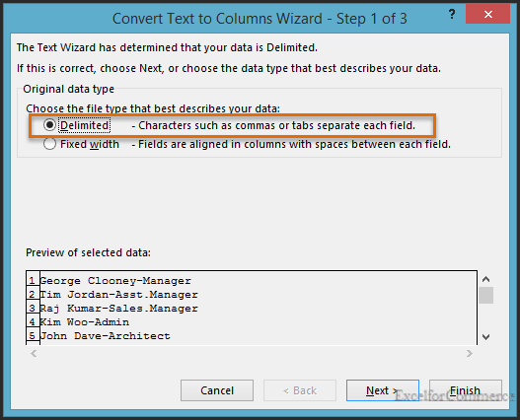The width and height of the screenshot is (520, 420).
Task: Click the preview scroll down arrow
Action: 485,337
